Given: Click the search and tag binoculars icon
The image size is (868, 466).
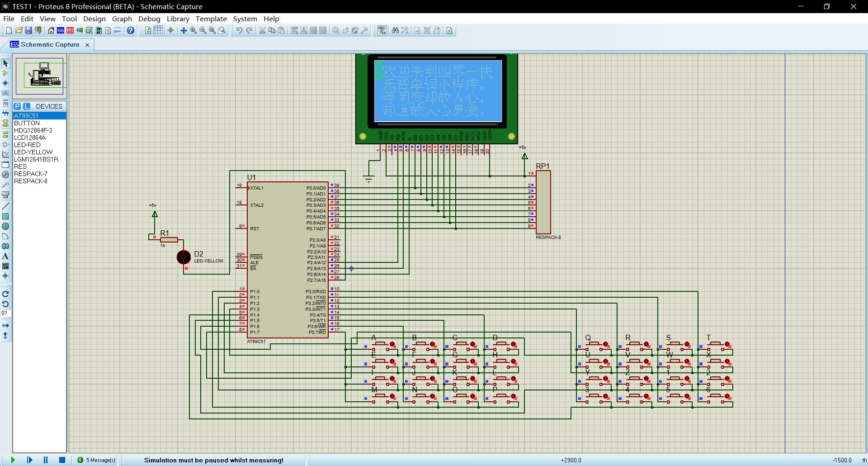Looking at the screenshot, I should (x=395, y=30).
